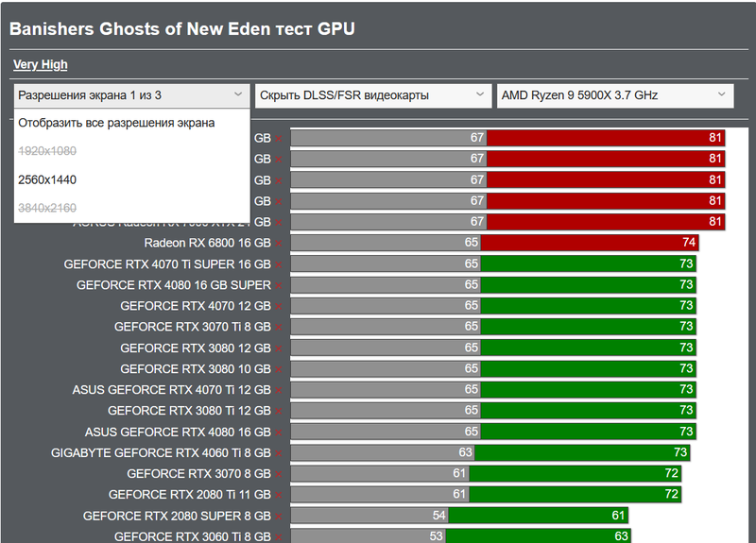Click the 'GEFORCE RTX 3080 10 GB' label

click(196, 369)
